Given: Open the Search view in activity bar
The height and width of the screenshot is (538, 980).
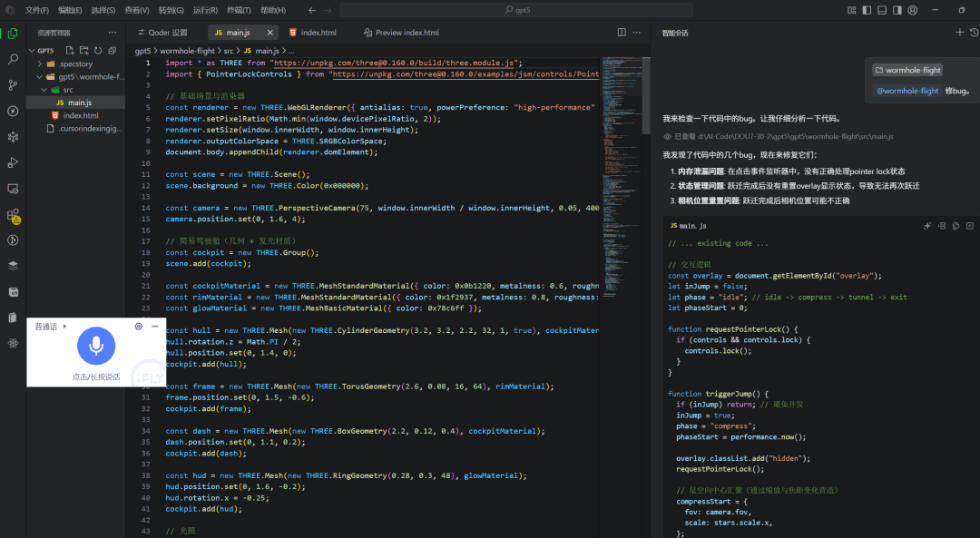Looking at the screenshot, I should point(13,59).
